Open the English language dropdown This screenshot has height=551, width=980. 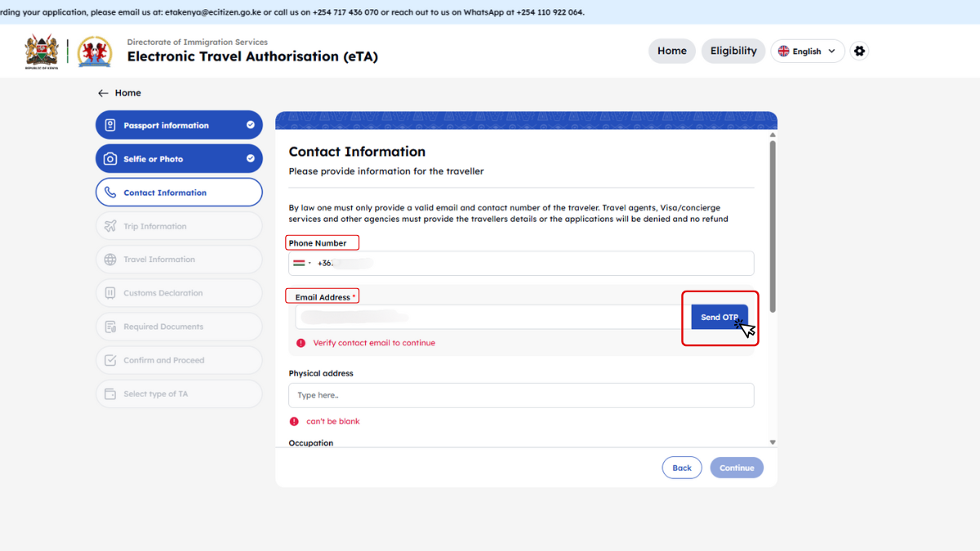[807, 51]
